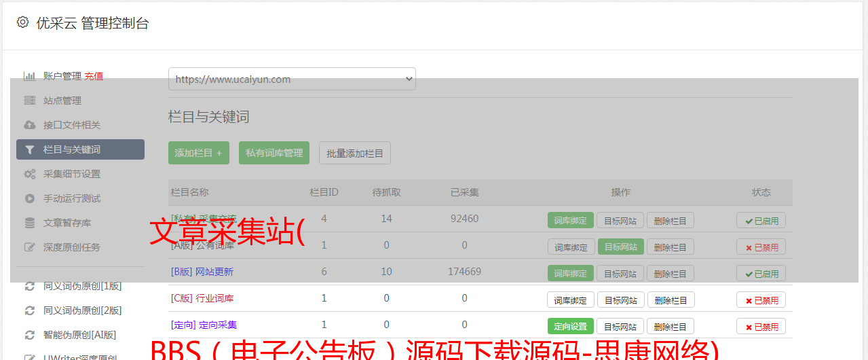Click 目标网站 in the 92460 row
Screen dimensions: 868x360
coord(621,220)
